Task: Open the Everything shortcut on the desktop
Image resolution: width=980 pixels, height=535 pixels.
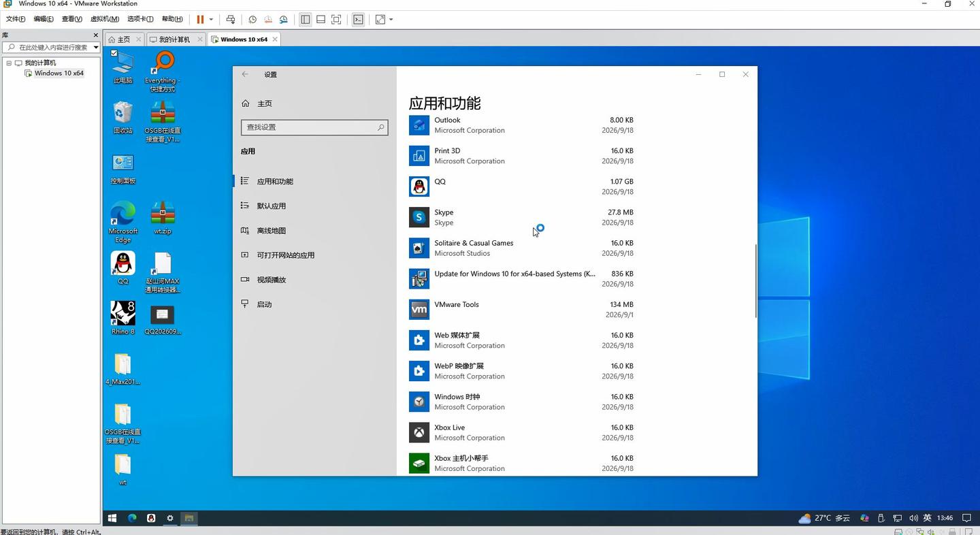Action: (162, 71)
